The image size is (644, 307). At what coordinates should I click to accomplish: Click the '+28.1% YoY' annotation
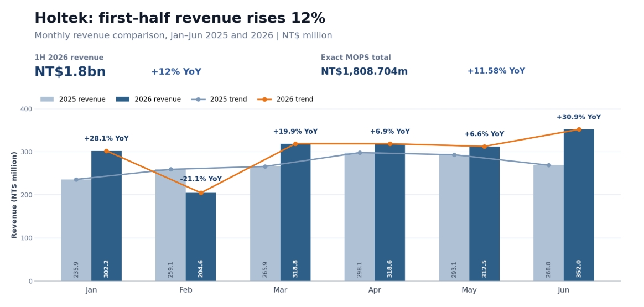click(106, 139)
